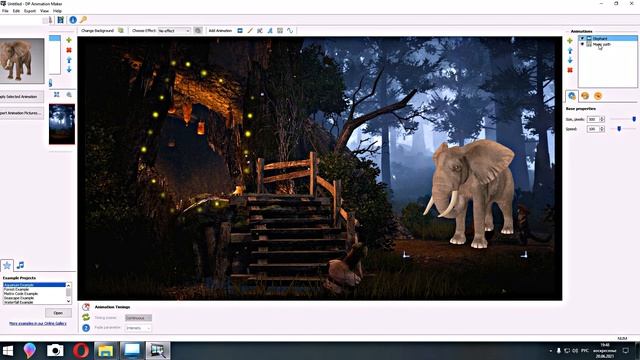This screenshot has width=640, height=360.
Task: Add new slide with left green plus
Action: [69, 40]
